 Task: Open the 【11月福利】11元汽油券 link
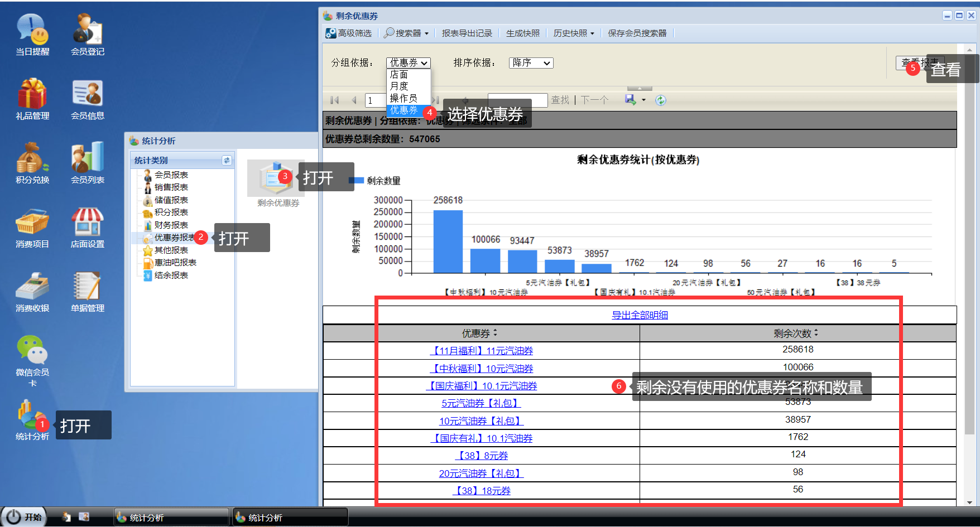click(482, 351)
